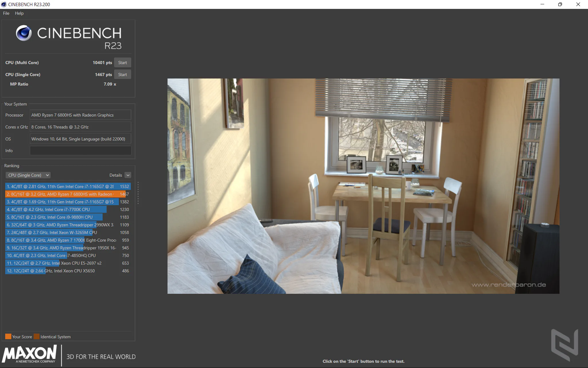588x368 pixels.
Task: Select the Ryzen Threadripper 2990WX ranking row
Action: 68,225
